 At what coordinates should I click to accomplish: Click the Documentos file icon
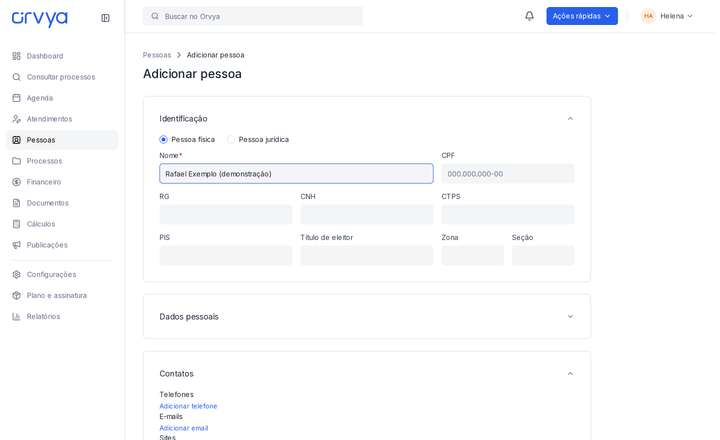point(17,203)
